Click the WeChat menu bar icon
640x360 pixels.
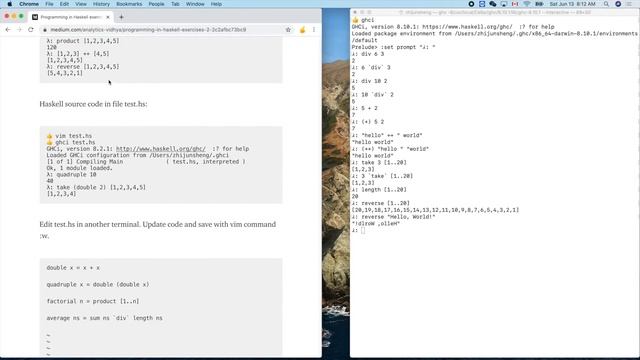click(x=493, y=4)
